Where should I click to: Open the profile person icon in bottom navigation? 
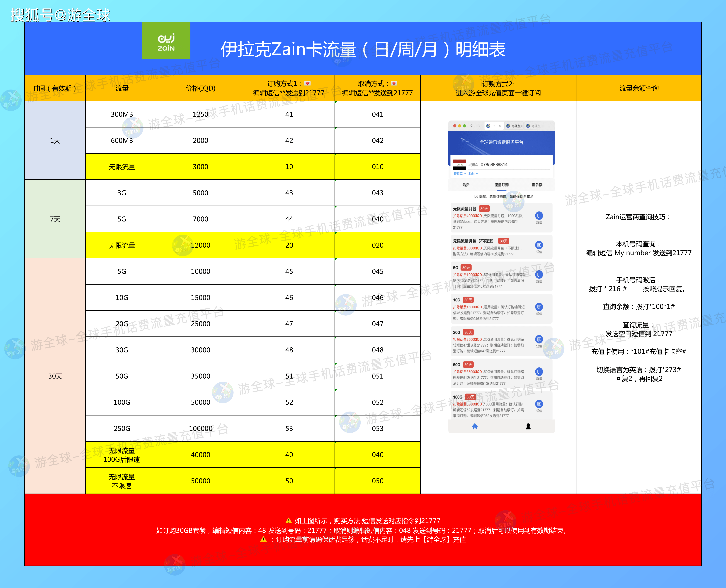pyautogui.click(x=528, y=426)
